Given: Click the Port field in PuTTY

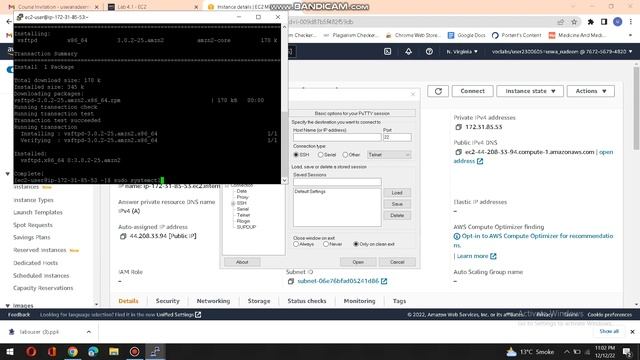Looking at the screenshot, I should (397, 138).
